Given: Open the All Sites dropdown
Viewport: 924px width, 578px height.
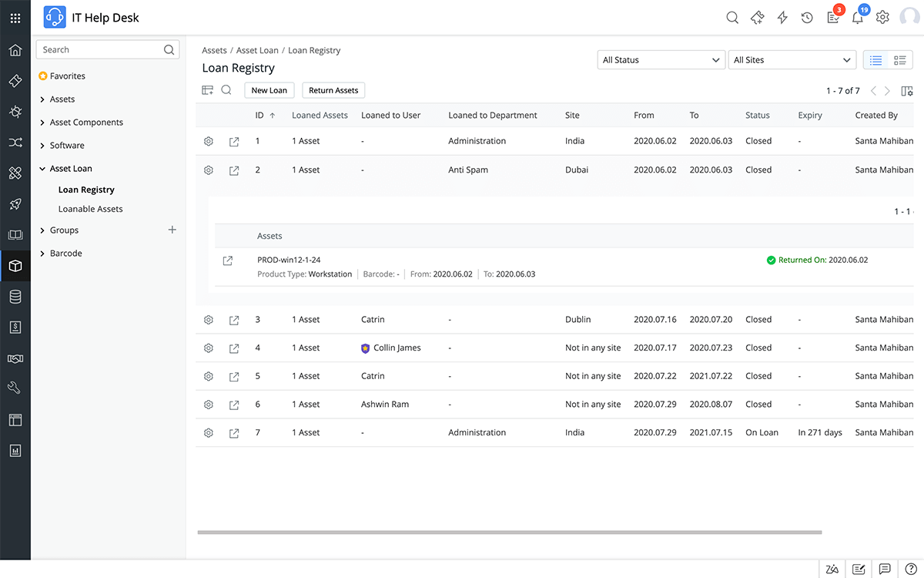Looking at the screenshot, I should click(792, 60).
